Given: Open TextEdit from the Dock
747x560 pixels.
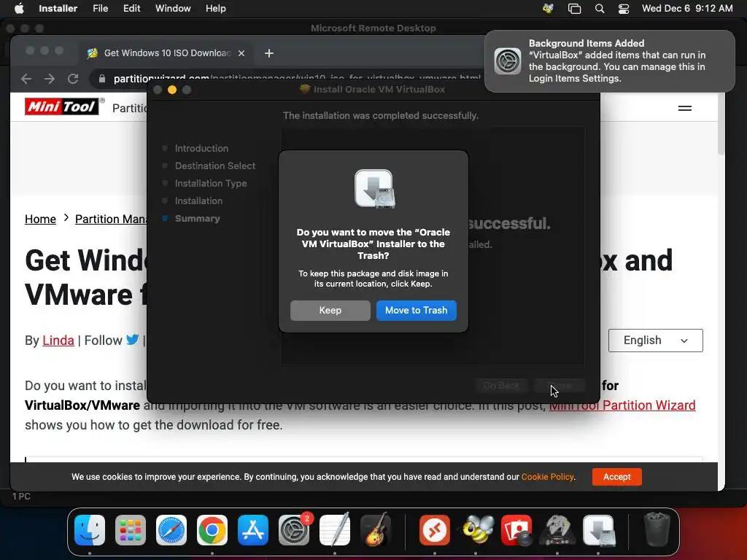Looking at the screenshot, I should pyautogui.click(x=335, y=529).
